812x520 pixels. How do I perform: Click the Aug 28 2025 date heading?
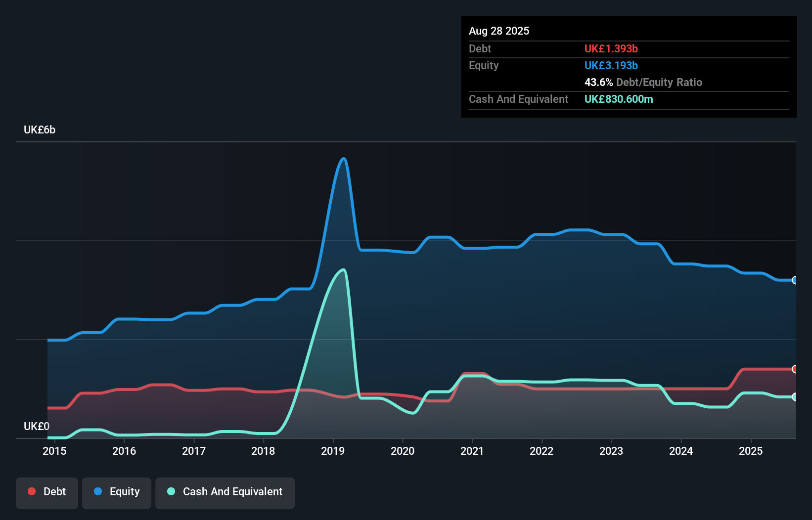pos(499,31)
